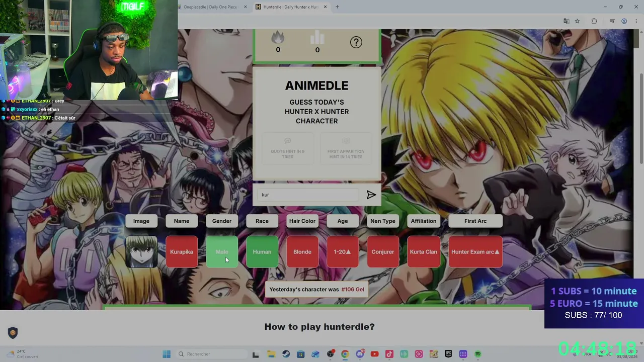Select the Hunterdle tab

click(x=290, y=7)
